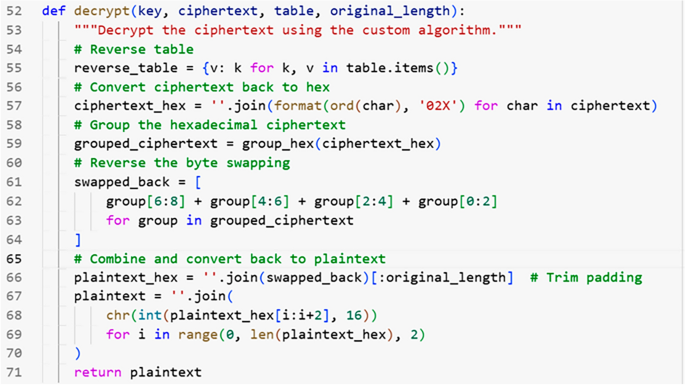
Task: Click the group_hex function call
Action: [278, 144]
